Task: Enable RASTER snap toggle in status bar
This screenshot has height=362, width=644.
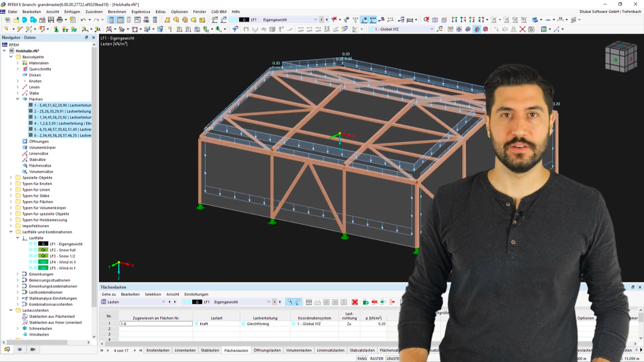Action: [x=377, y=358]
